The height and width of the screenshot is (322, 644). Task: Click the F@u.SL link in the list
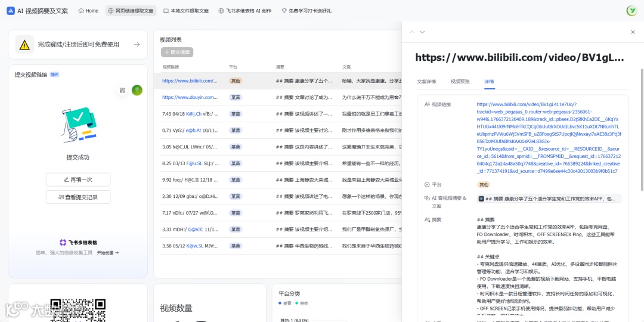(x=194, y=163)
